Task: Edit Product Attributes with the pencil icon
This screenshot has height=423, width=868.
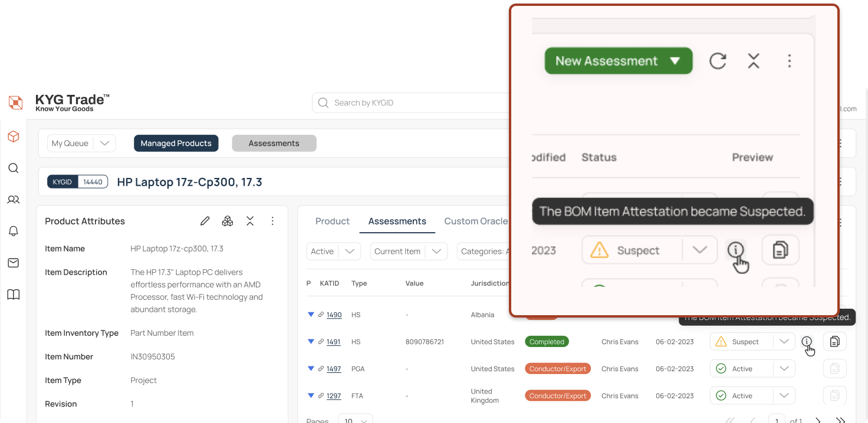Action: [205, 221]
